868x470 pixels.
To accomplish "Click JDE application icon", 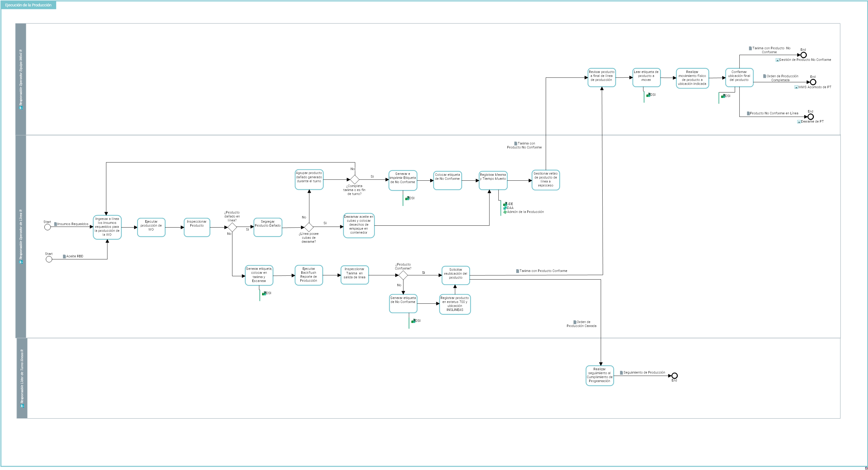I will tap(505, 204).
